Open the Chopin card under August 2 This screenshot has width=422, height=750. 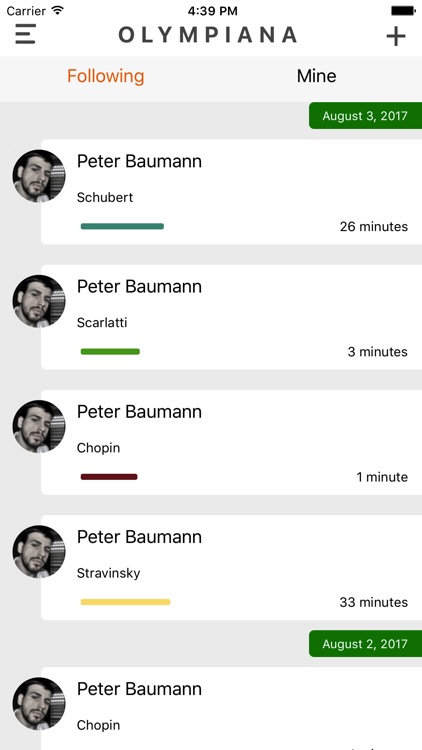[x=232, y=708]
